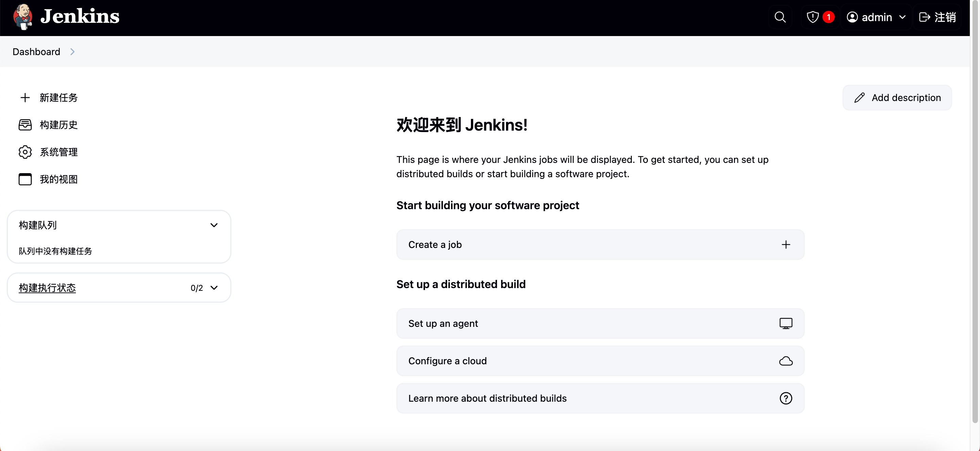Expand the Dashboard breadcrumb chevron
980x451 pixels.
pos(72,51)
